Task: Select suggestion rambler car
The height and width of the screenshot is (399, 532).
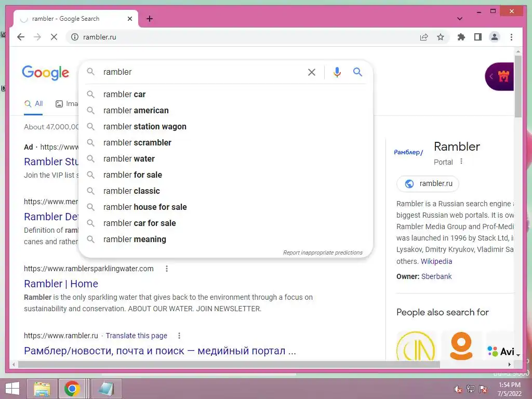Action: coord(225,95)
